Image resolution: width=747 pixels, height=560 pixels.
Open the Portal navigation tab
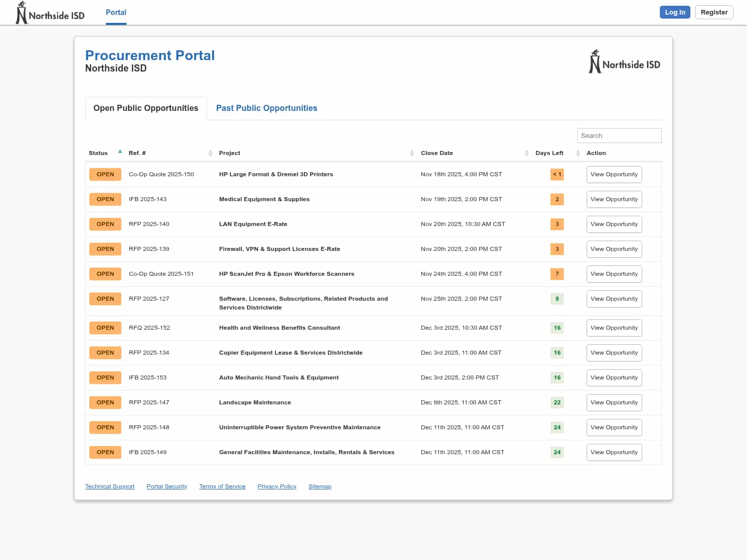(116, 12)
